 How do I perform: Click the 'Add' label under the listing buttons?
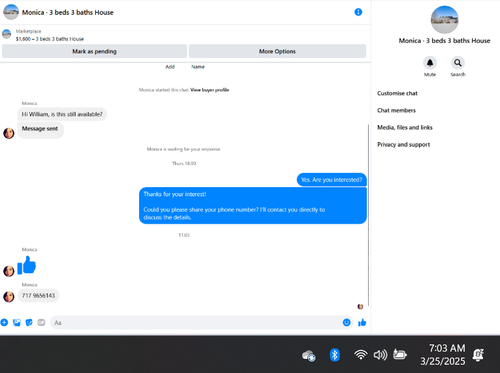pos(170,67)
